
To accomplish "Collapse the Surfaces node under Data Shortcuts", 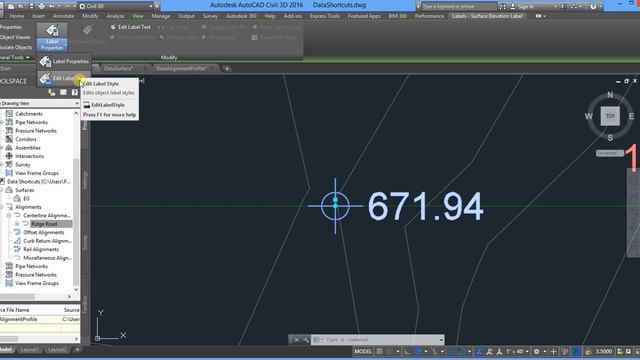I will (2, 190).
